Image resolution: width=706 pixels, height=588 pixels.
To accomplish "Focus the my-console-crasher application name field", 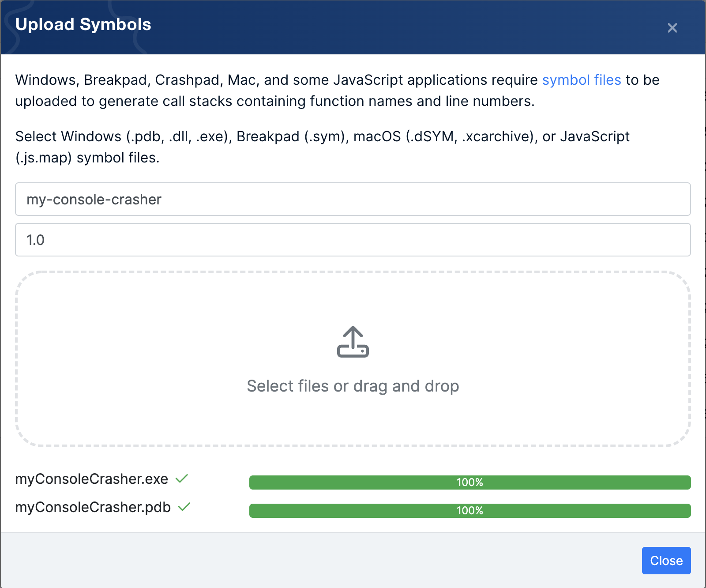I will coord(353,199).
